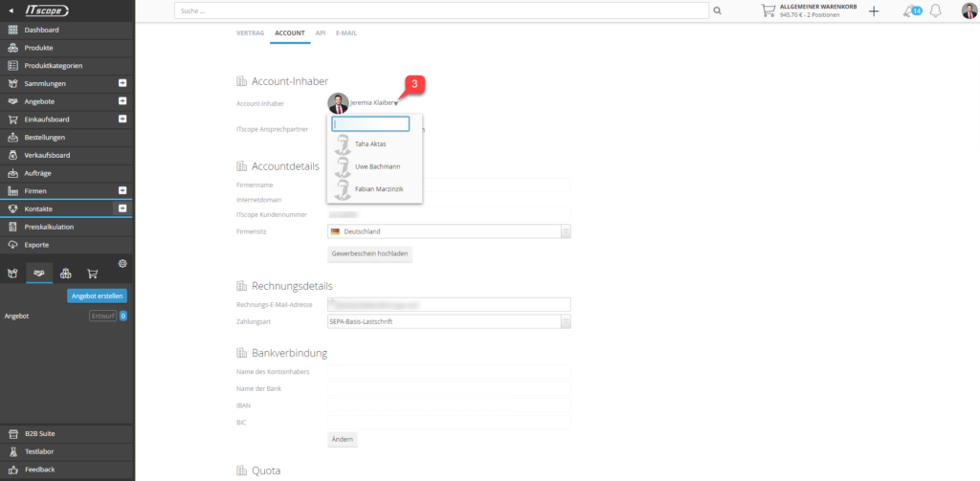Click the IBAN field

(449, 405)
